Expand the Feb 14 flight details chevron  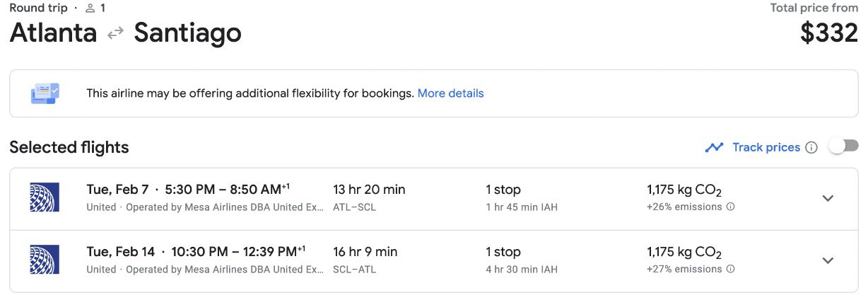(x=828, y=260)
